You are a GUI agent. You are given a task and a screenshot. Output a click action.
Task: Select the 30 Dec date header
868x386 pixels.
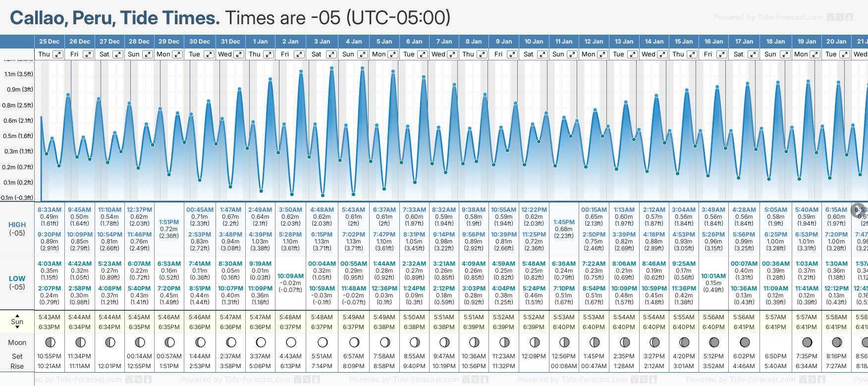(200, 42)
